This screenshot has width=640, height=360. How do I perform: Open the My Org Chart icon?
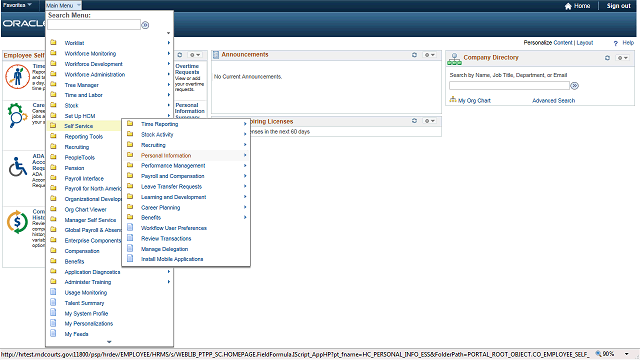pyautogui.click(x=453, y=100)
